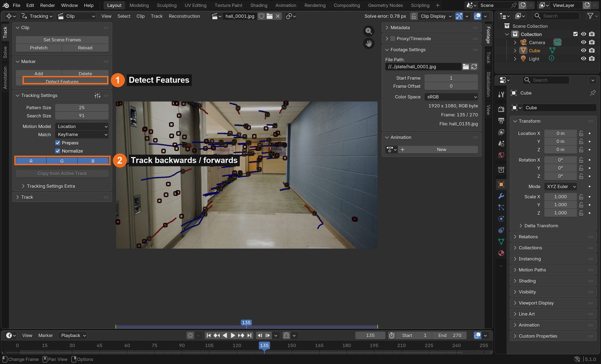601x364 pixels.
Task: Click the Pattern Size value slider
Action: 82,108
